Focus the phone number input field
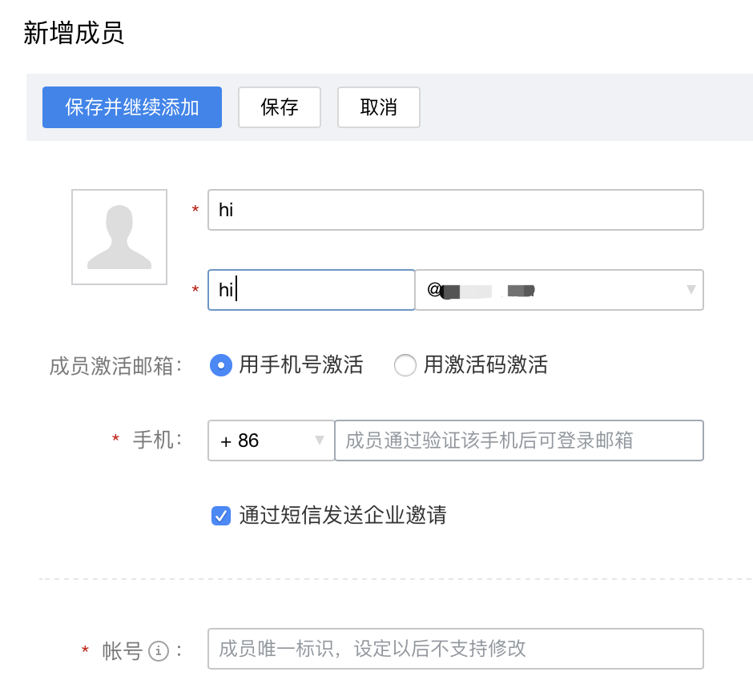The image size is (753, 700). [x=519, y=441]
